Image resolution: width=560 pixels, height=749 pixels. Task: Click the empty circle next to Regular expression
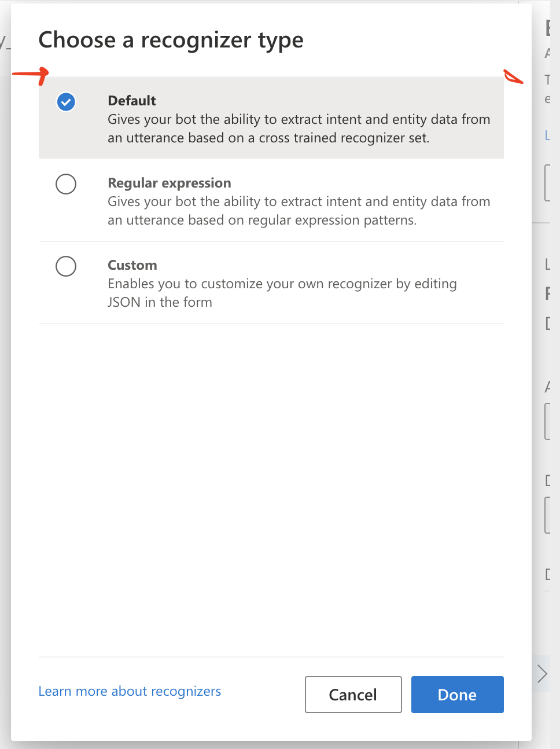pos(65,184)
